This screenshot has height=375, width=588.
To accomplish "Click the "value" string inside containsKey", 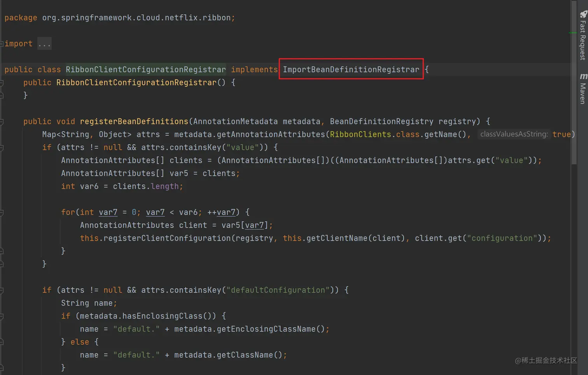I will pos(243,147).
